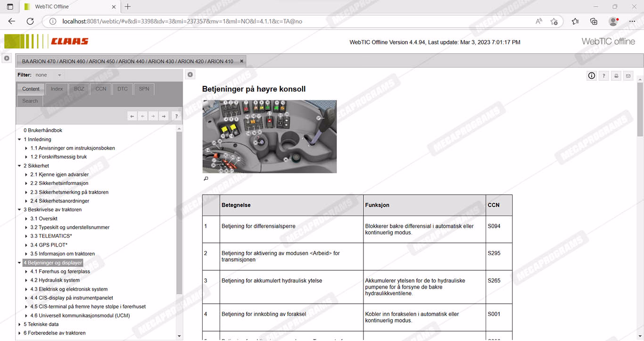
Task: Switch to the Index tab
Action: pos(57,89)
